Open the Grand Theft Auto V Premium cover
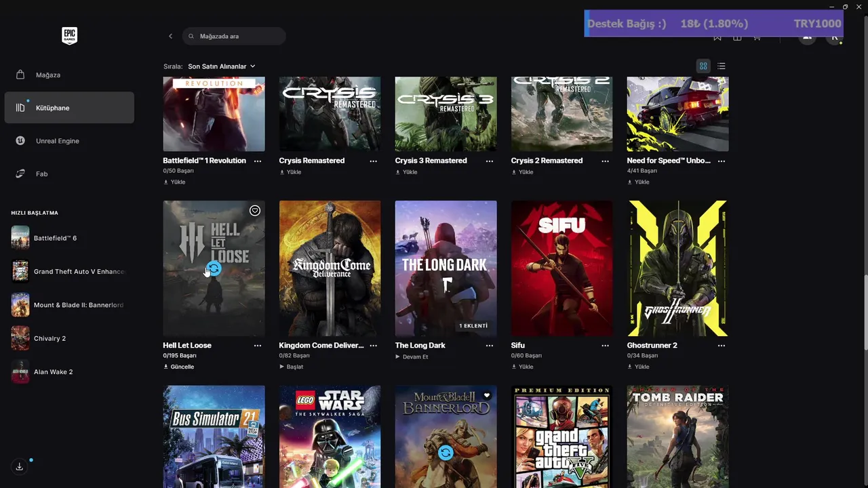 561,436
